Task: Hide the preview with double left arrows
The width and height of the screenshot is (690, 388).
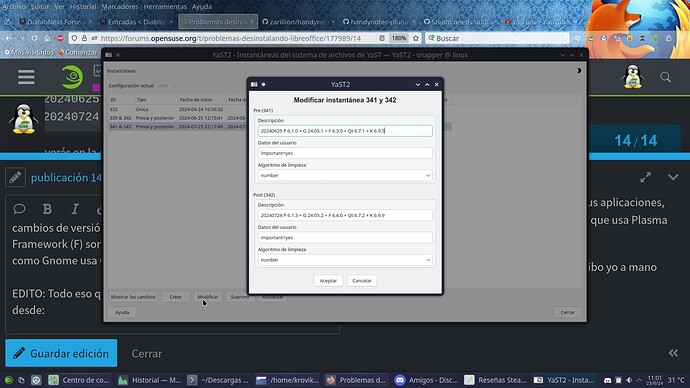Action: [x=673, y=353]
